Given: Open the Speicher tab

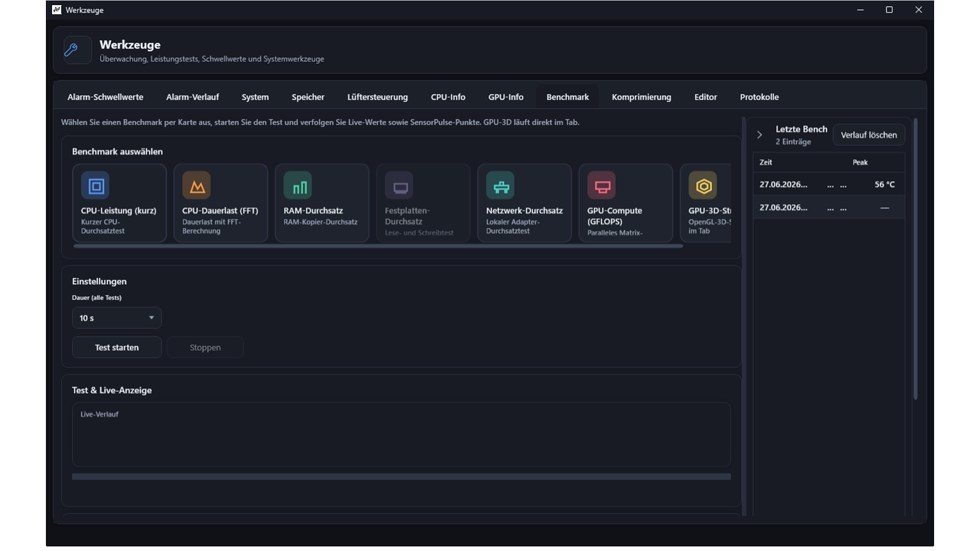Looking at the screenshot, I should 308,97.
